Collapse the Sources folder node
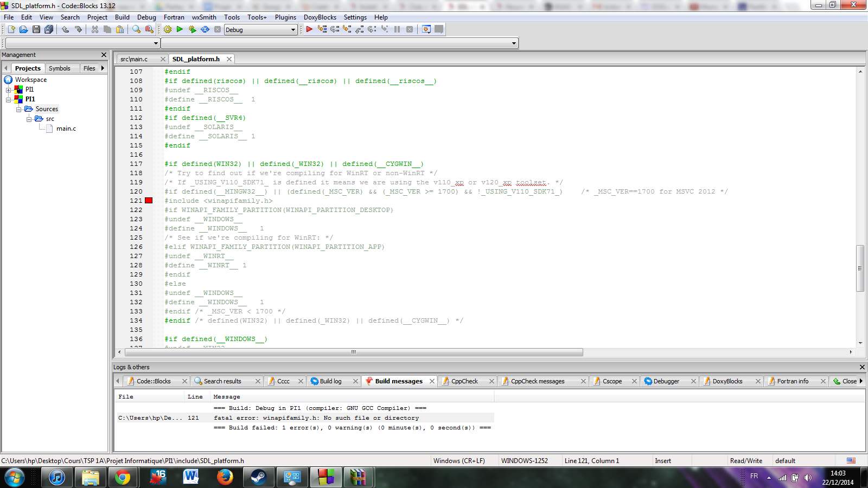The width and height of the screenshot is (868, 488). click(x=18, y=109)
